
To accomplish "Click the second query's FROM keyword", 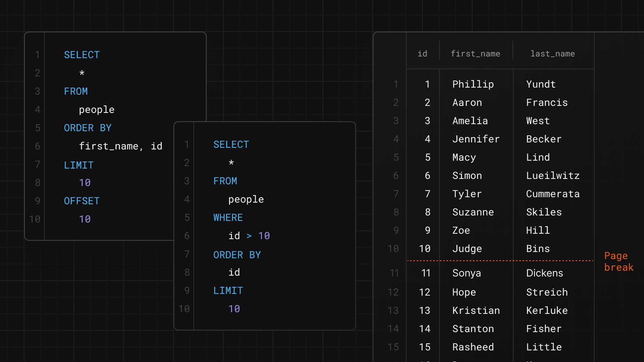I will (225, 181).
